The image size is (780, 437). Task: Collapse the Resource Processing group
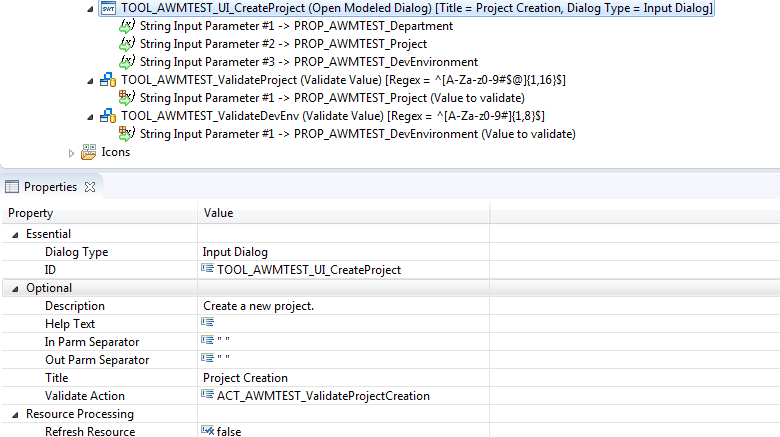(x=15, y=414)
